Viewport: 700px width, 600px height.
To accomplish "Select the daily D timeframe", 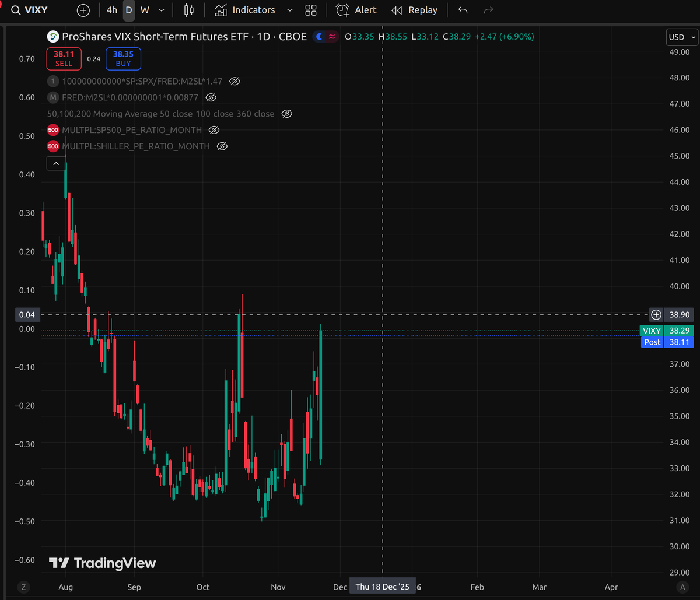I will (129, 10).
